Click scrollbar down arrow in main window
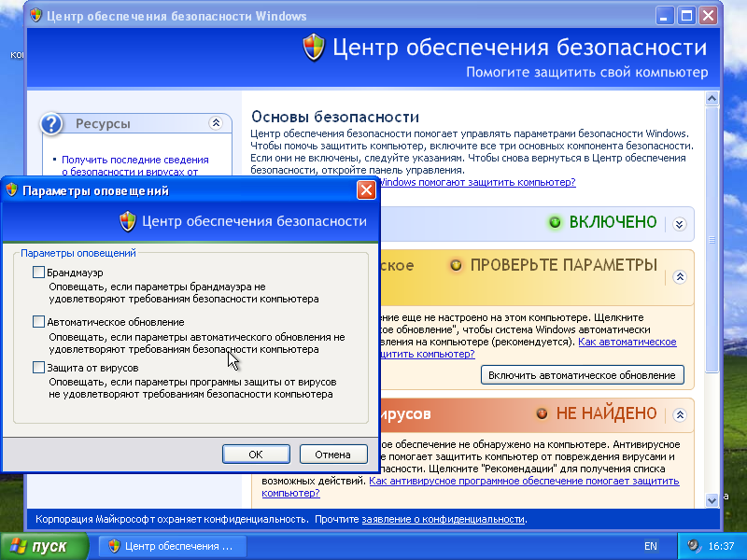This screenshot has height=560, width=747. click(x=712, y=500)
